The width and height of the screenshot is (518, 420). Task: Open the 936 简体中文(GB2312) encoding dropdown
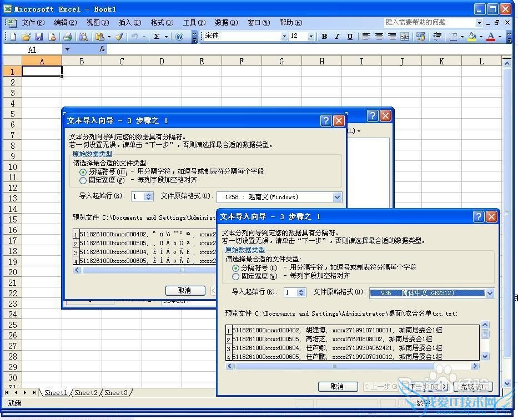tap(489, 293)
